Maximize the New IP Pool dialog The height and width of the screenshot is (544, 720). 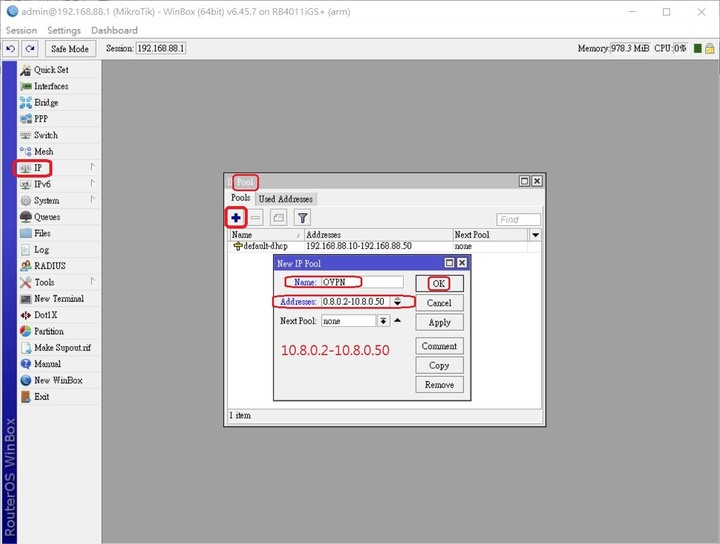pyautogui.click(x=450, y=263)
